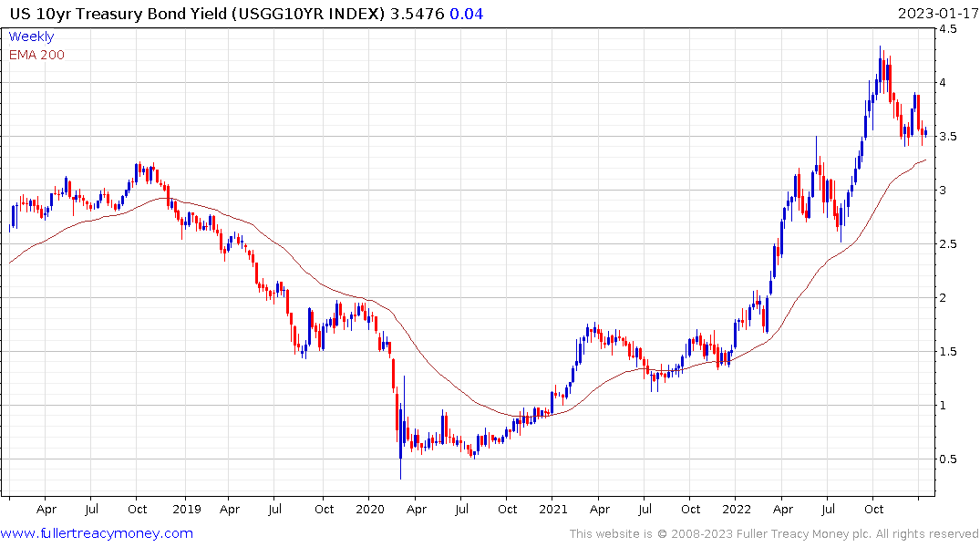Click the y-axis label 3.5

point(947,136)
